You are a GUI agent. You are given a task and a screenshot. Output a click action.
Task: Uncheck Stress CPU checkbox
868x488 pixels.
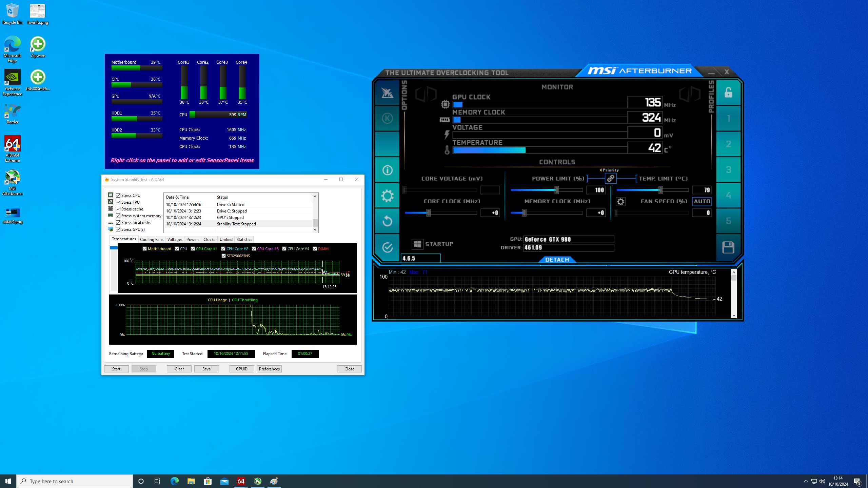pos(118,195)
